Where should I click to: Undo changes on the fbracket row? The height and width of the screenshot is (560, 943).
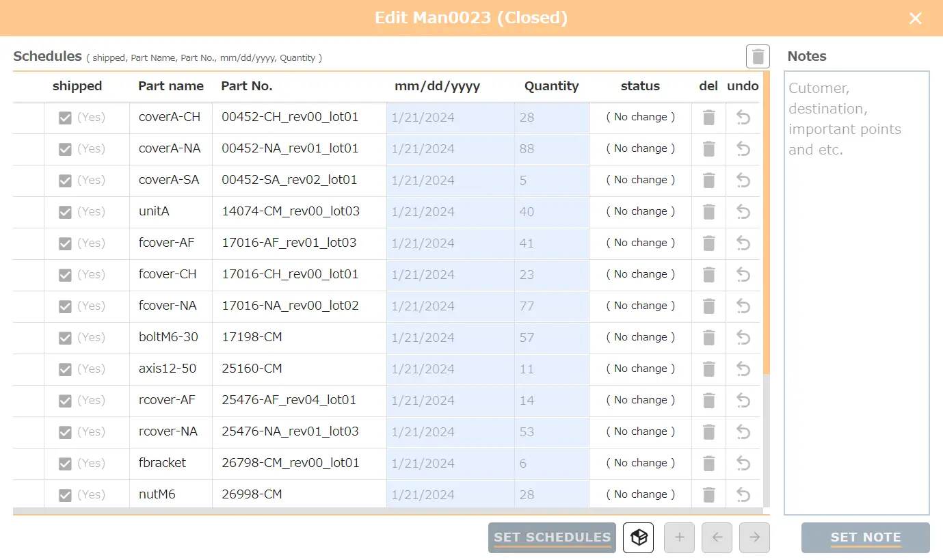click(743, 464)
